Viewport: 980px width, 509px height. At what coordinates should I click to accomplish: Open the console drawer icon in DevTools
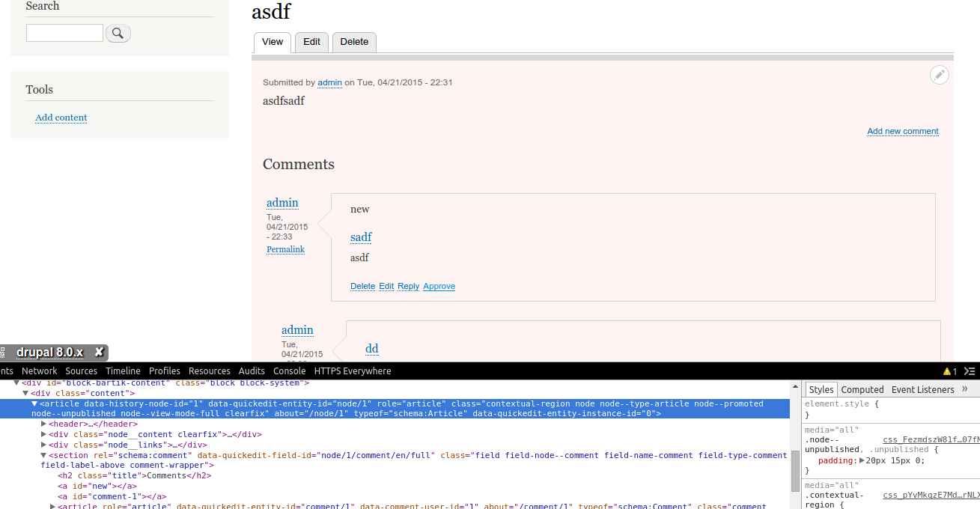click(968, 371)
